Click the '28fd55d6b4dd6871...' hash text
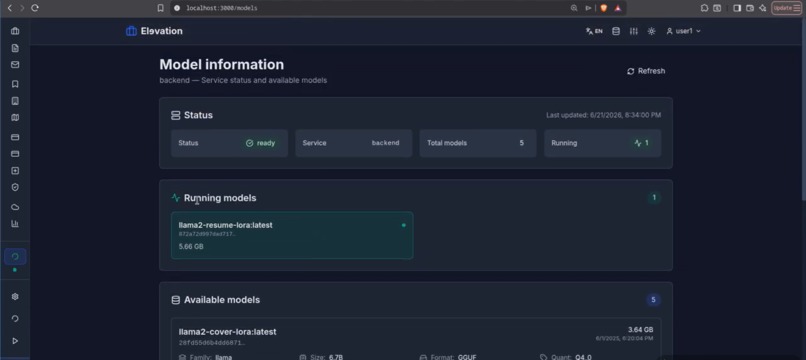Viewport: 806px width, 360px height. click(x=212, y=343)
